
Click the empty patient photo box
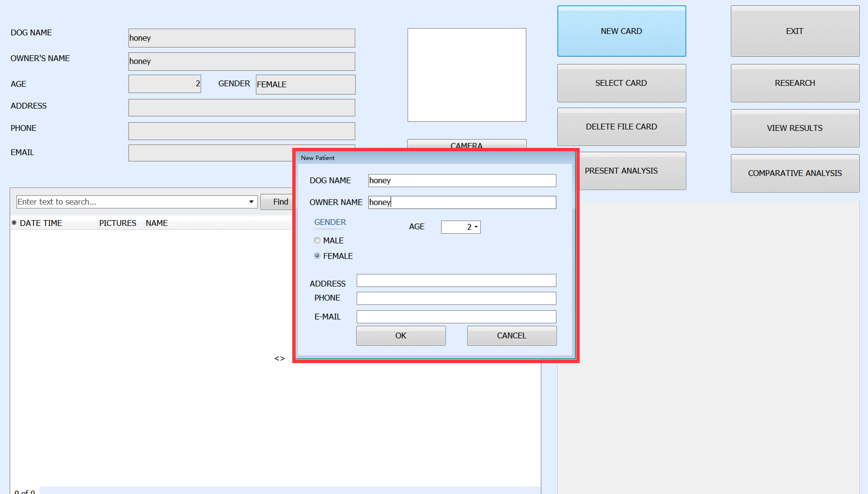click(467, 75)
